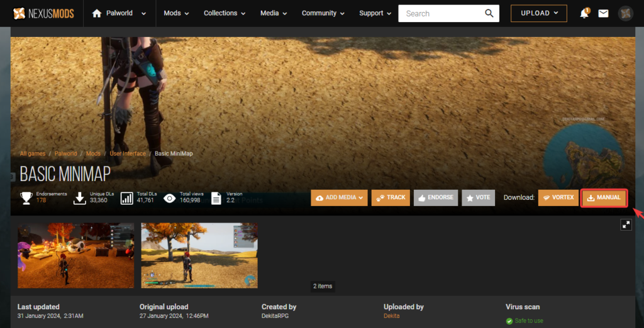The width and height of the screenshot is (644, 328).
Task: Open the Collections menu
Action: [225, 13]
